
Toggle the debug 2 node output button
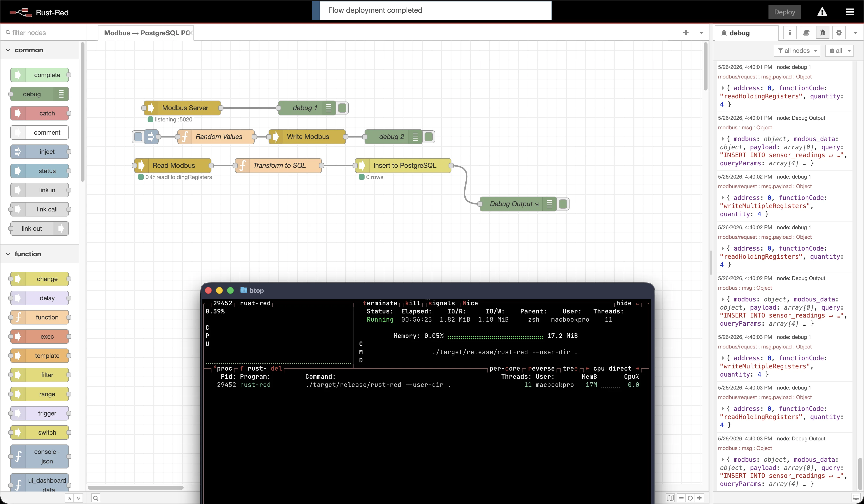(429, 137)
